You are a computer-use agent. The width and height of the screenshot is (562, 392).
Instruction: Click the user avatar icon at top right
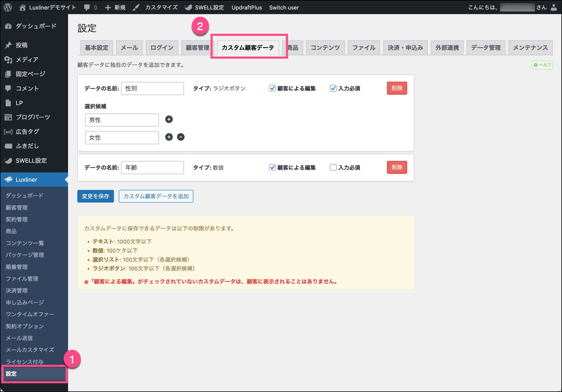pos(554,8)
